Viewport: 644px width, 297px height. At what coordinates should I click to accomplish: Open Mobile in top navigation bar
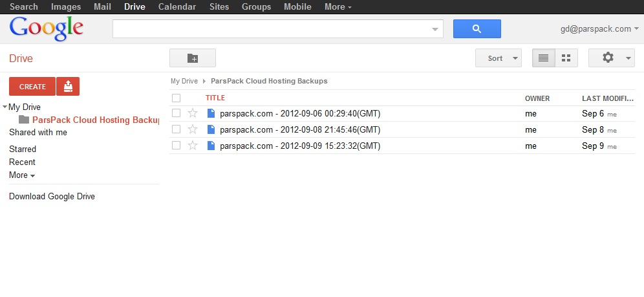(x=297, y=6)
